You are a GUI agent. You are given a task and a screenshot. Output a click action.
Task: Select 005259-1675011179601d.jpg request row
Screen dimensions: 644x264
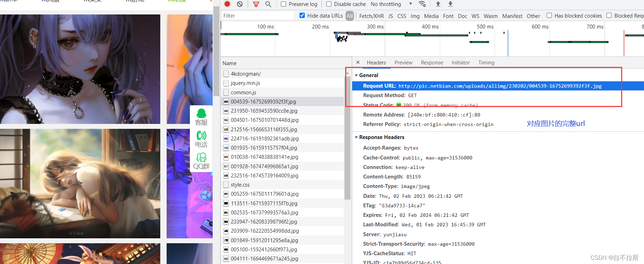pos(282,194)
